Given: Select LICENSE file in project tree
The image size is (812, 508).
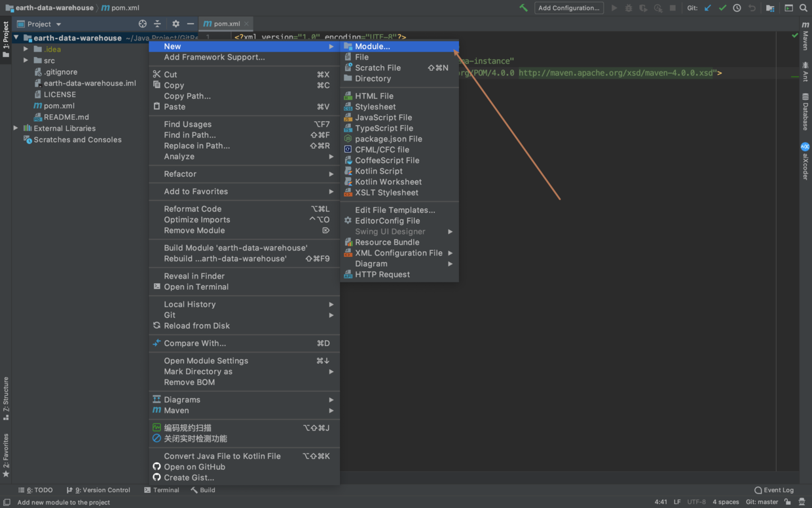Looking at the screenshot, I should point(60,94).
